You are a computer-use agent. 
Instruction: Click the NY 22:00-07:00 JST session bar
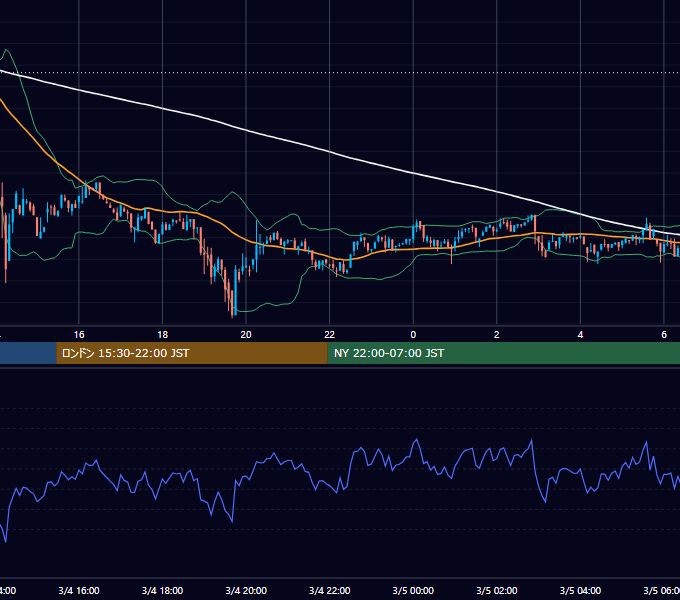coord(503,353)
